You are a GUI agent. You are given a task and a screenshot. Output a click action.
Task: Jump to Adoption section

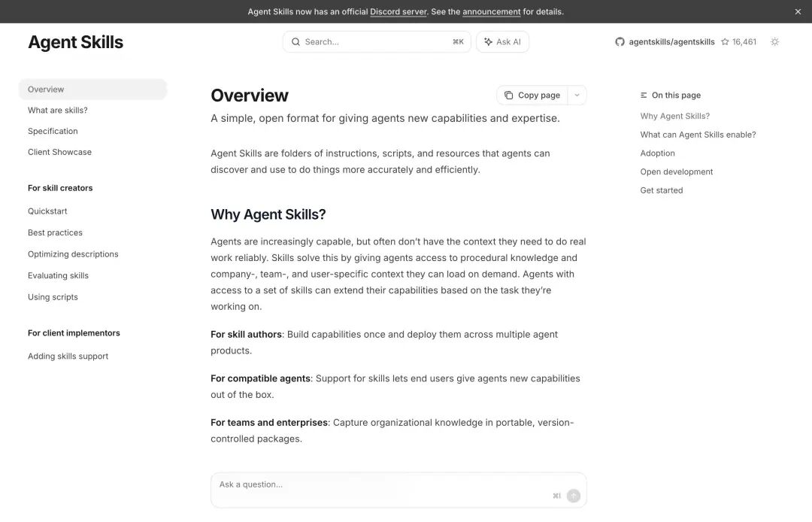click(657, 153)
